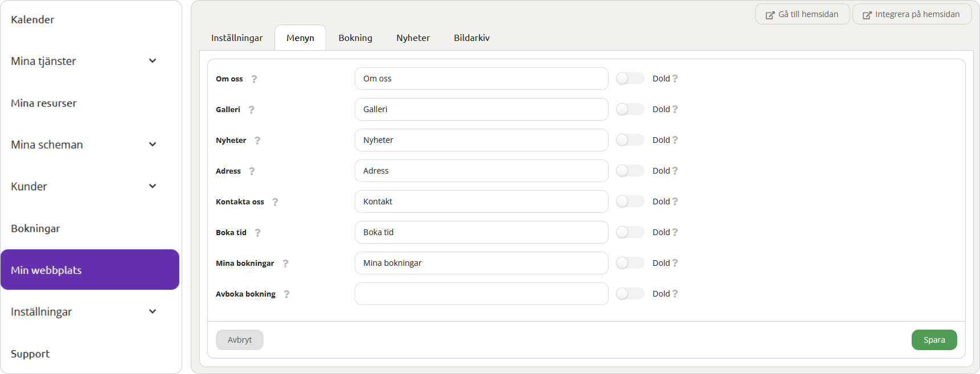
Task: Click help icon beside Avboka bokning label
Action: click(286, 294)
